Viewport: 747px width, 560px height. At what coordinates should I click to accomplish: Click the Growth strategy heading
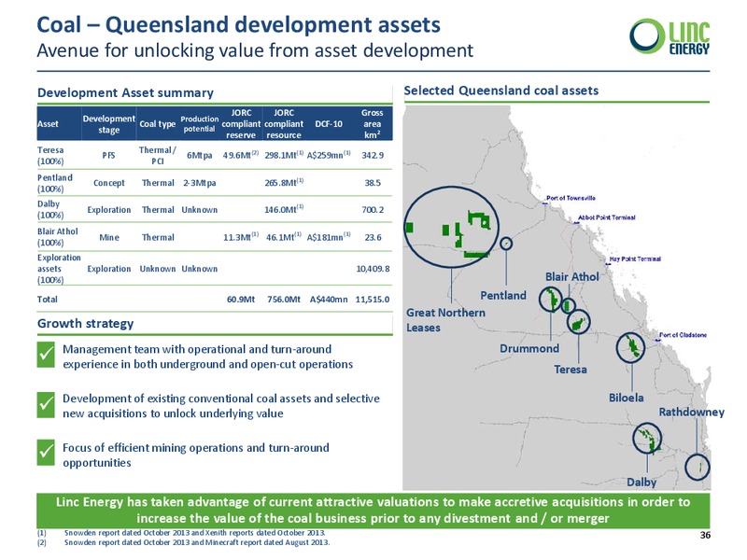pos(85,323)
